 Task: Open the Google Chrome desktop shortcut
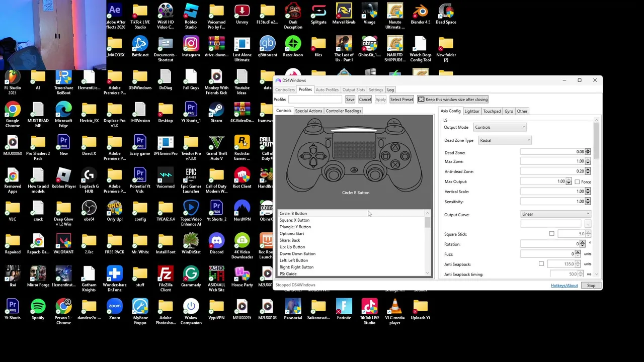click(13, 116)
